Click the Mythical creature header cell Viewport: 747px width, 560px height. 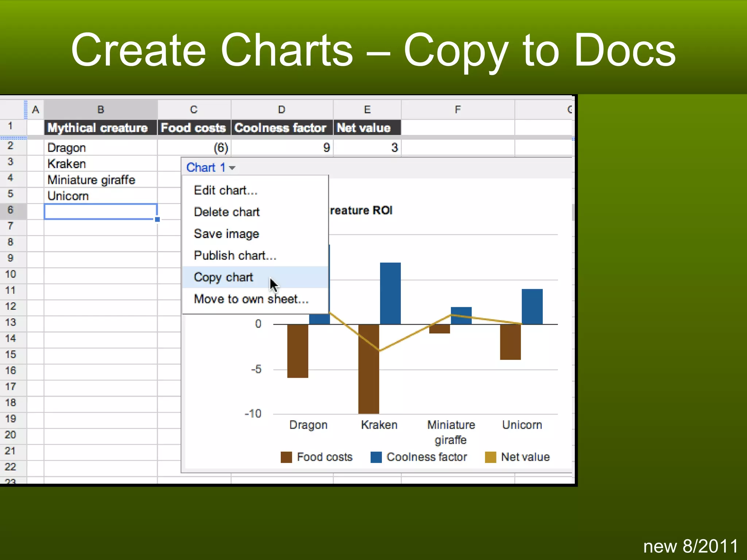click(101, 128)
